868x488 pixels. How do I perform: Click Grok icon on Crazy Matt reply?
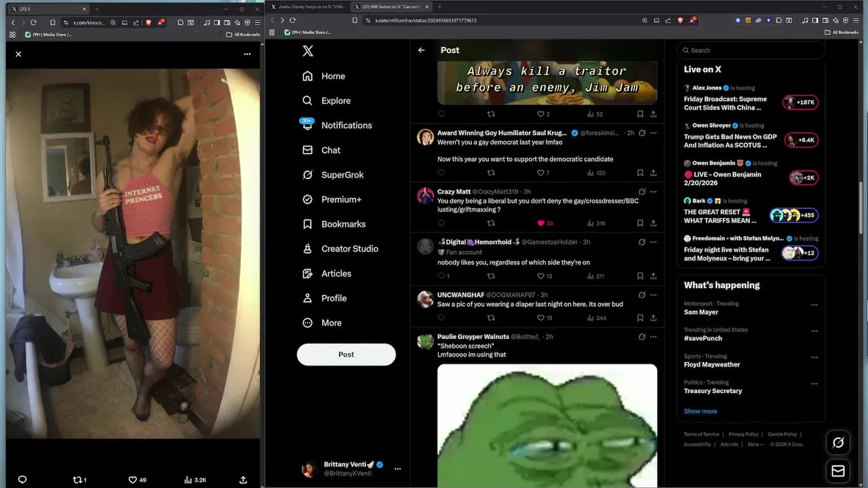tap(642, 192)
